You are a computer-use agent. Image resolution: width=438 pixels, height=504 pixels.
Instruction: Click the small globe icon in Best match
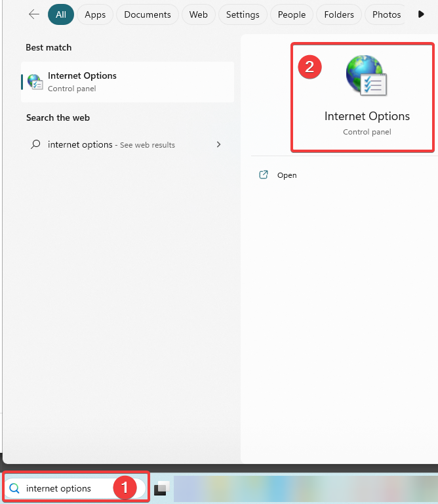35,82
